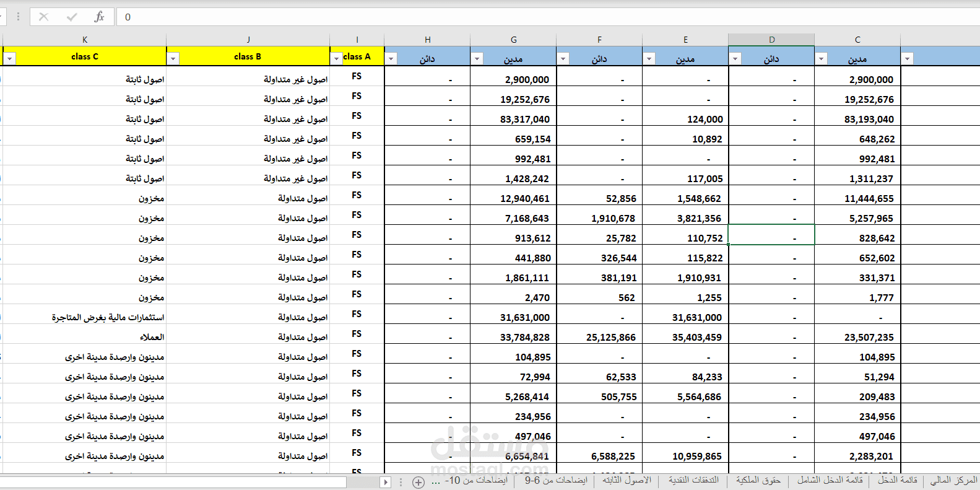Image resolution: width=980 pixels, height=490 pixels.
Task: Click cell with value 83,317,040
Action: coord(514,116)
